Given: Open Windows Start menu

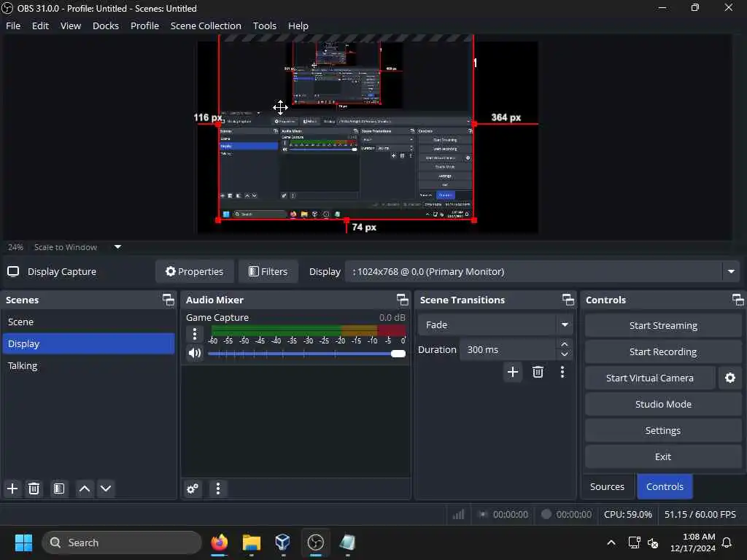Looking at the screenshot, I should pyautogui.click(x=23, y=542).
